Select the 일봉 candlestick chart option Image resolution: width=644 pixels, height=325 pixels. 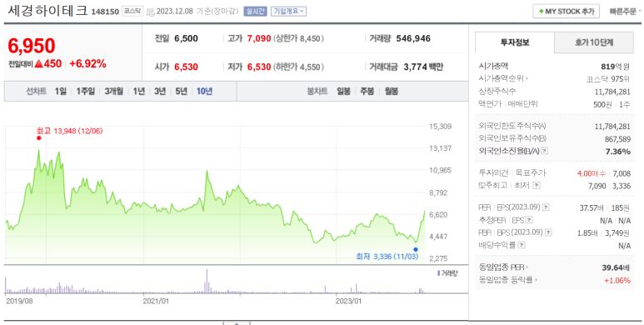343,91
